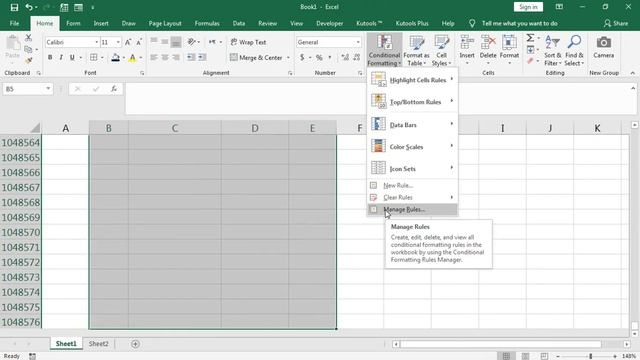Screen dimensions: 640x360
Task: Click the Increase Indent icon
Action: point(202,58)
